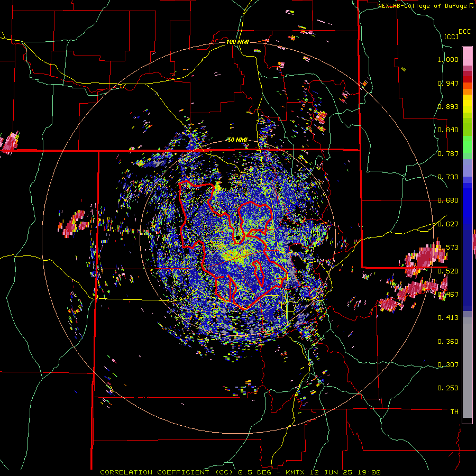
Task: Click the 0.467 scale value
Action: click(x=448, y=294)
